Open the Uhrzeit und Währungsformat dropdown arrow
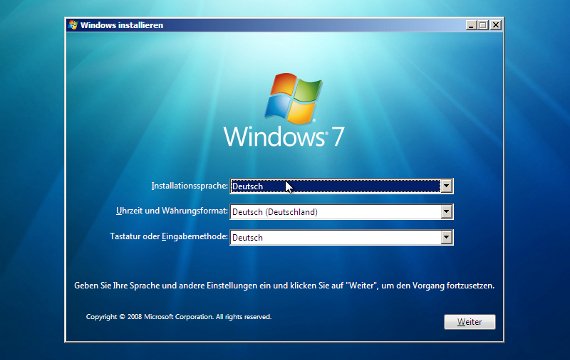Viewport: 570px width, 360px height. [x=446, y=212]
